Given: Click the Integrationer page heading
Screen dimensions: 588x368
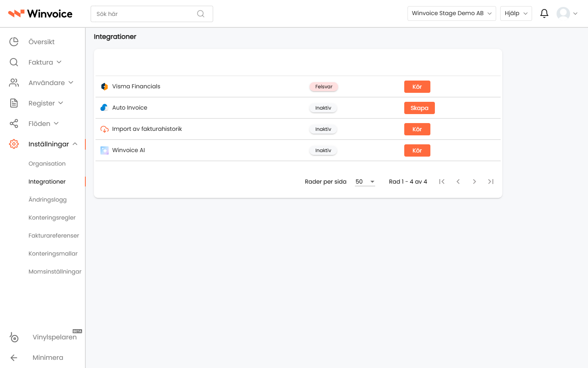Looking at the screenshot, I should tap(115, 37).
